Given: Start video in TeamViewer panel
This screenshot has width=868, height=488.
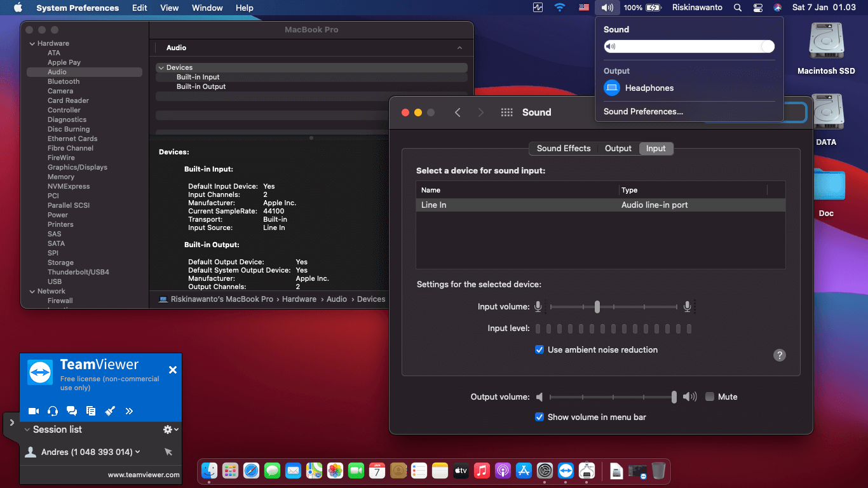Looking at the screenshot, I should 34,411.
